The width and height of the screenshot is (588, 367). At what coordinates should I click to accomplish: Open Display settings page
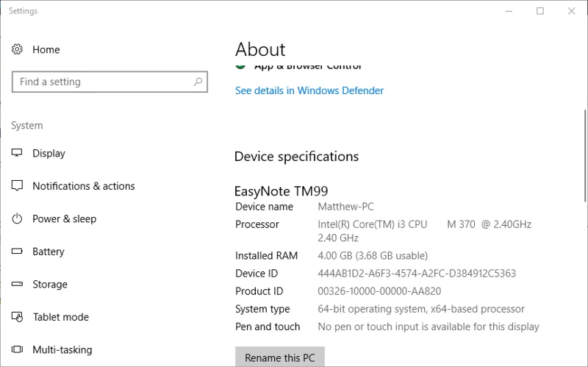pyautogui.click(x=49, y=153)
